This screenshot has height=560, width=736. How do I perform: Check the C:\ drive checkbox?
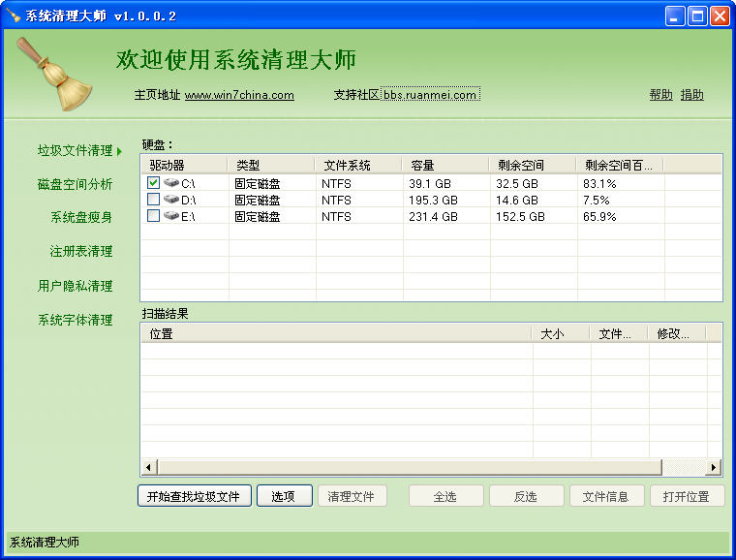click(153, 182)
